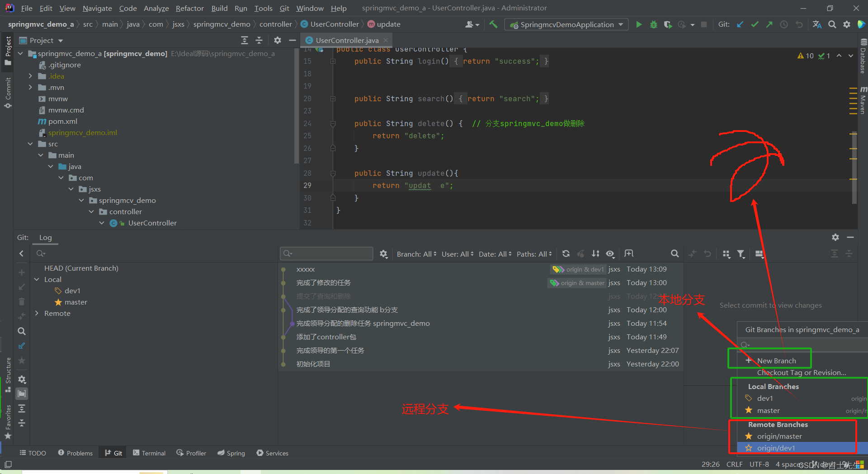Open the translate icon in toolbar

[817, 24]
